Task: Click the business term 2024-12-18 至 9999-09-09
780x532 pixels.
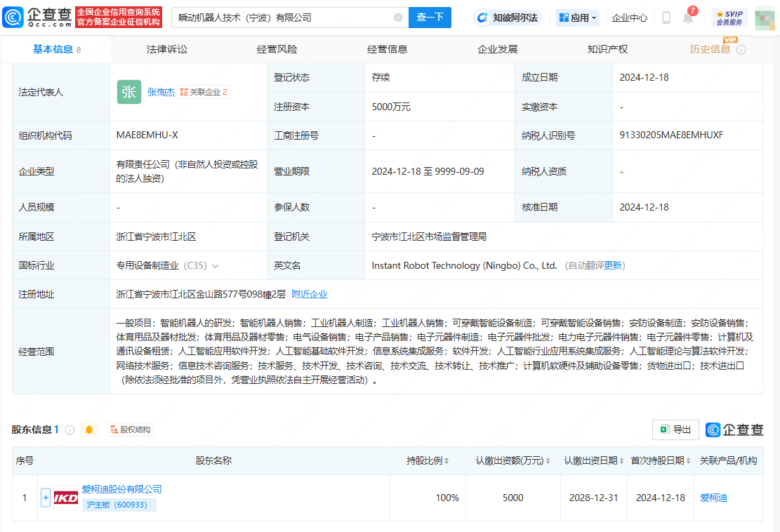Action: (x=428, y=171)
